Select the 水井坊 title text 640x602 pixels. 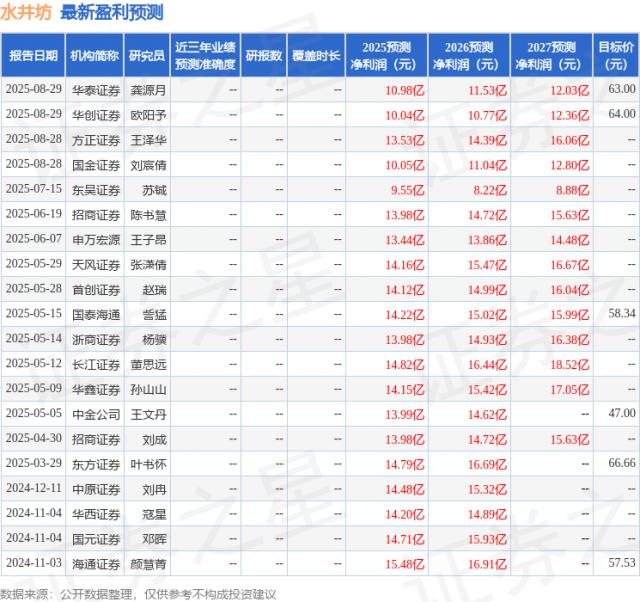26,12
